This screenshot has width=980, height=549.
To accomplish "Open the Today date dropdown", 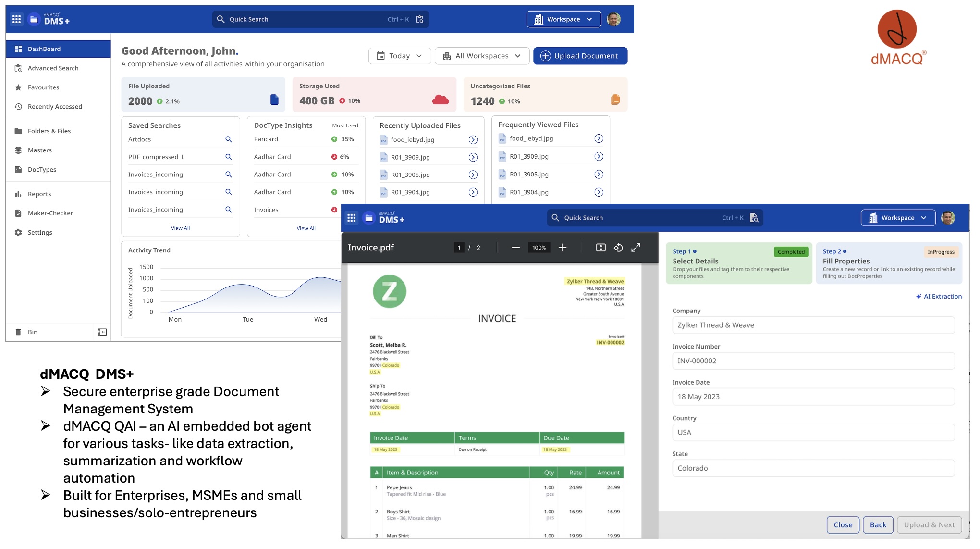I will point(399,56).
